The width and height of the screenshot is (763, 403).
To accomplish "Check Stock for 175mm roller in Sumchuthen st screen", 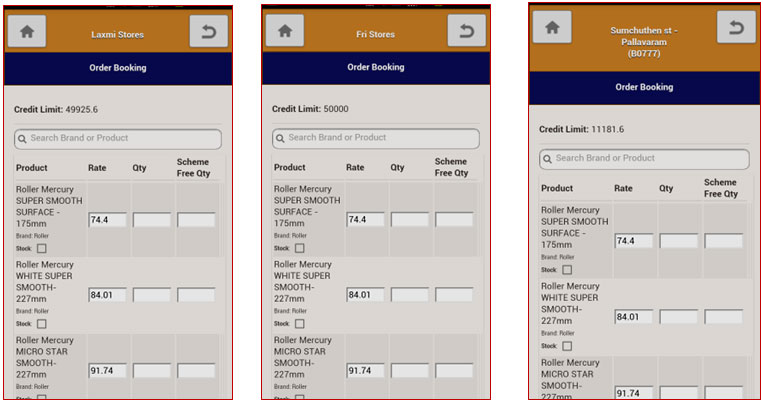I will point(567,270).
